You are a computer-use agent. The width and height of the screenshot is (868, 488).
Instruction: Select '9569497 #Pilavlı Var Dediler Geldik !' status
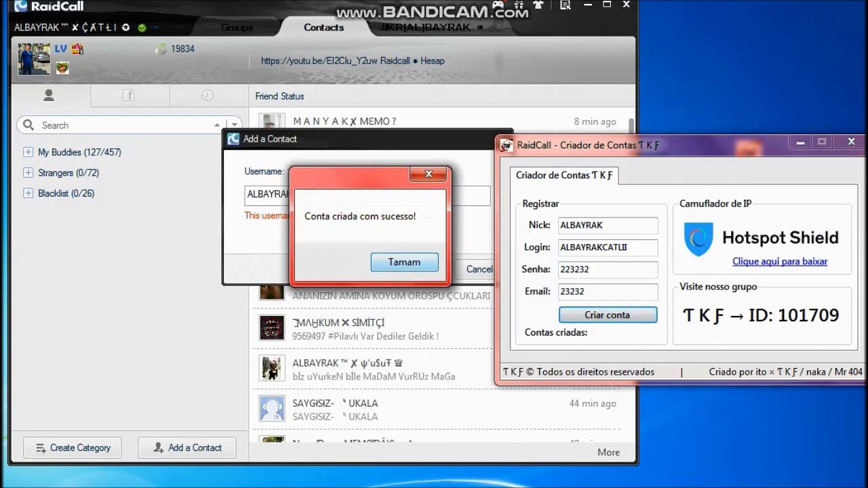click(x=366, y=336)
